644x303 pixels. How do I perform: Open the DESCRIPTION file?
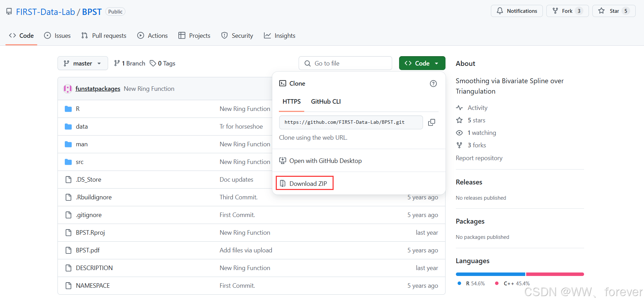(94, 268)
